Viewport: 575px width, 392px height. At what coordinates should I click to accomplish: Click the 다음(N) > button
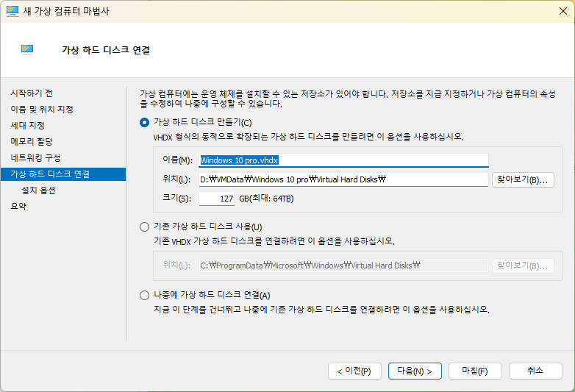[x=415, y=371]
